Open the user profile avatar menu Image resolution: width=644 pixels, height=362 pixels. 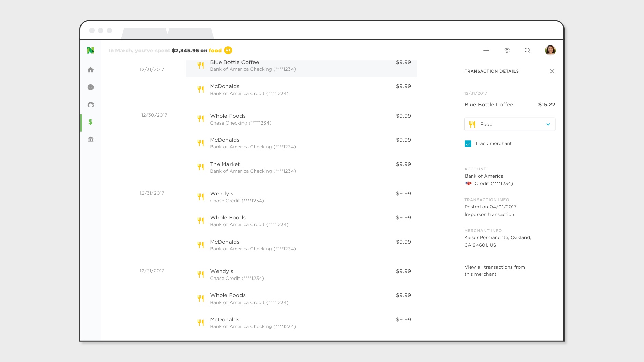click(550, 50)
